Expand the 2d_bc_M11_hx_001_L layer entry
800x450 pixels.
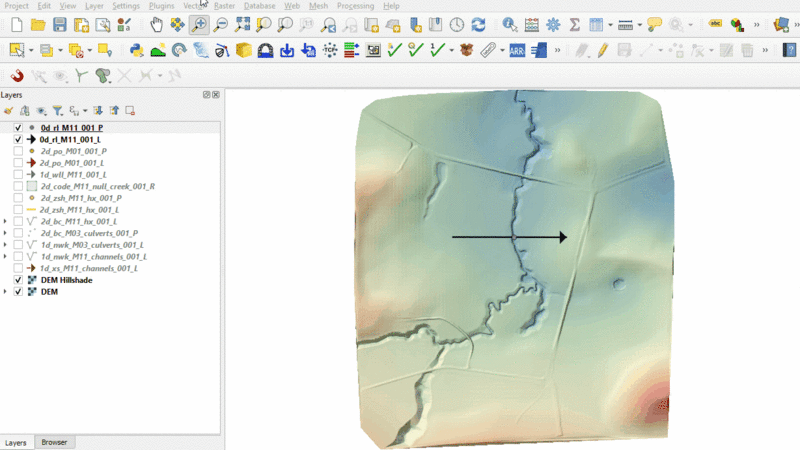6,221
